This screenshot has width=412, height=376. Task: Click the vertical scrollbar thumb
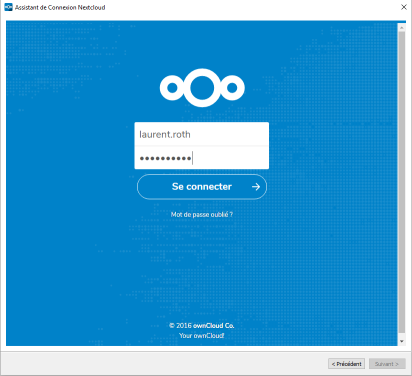point(402,182)
